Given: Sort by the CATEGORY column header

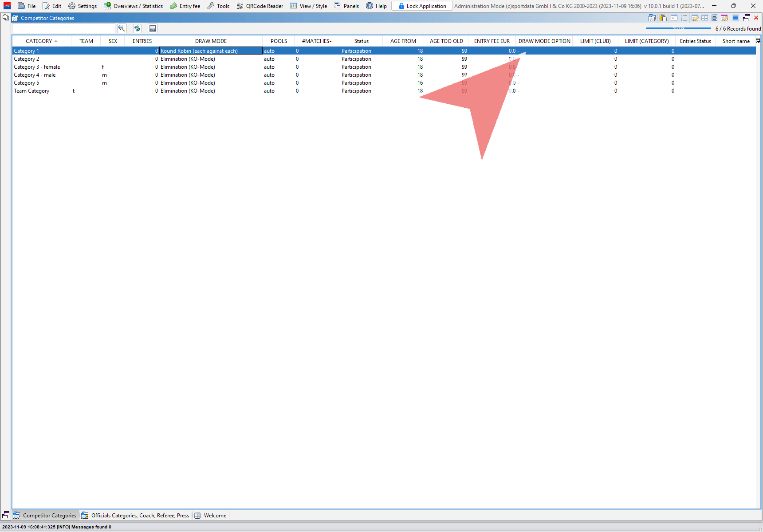Looking at the screenshot, I should pos(39,41).
